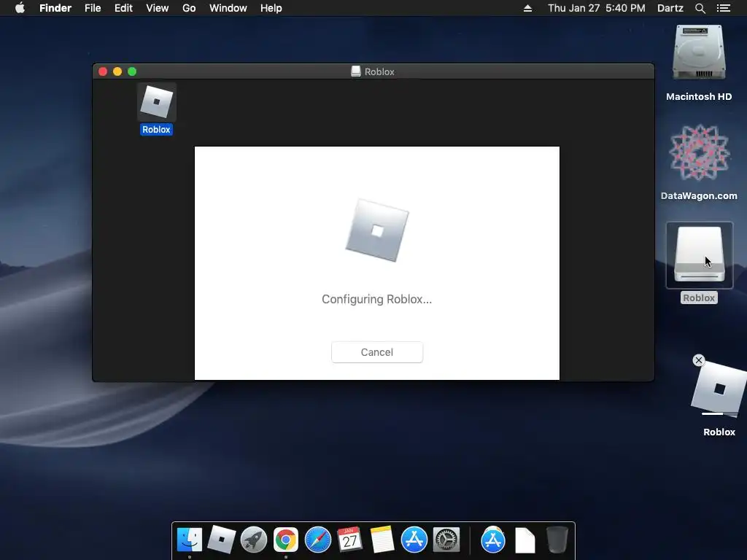Open DataWagon.com desktop icon
The width and height of the screenshot is (747, 560).
(699, 152)
